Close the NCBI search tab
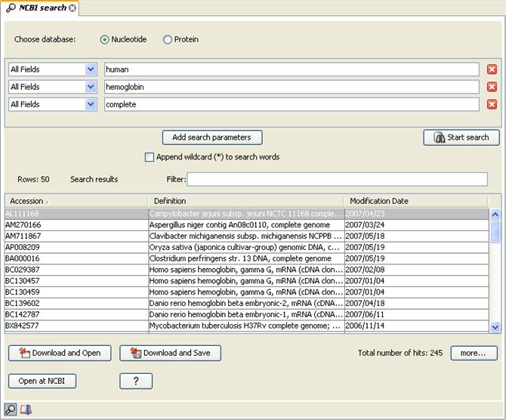Viewport: 506px width, 420px height. point(73,8)
